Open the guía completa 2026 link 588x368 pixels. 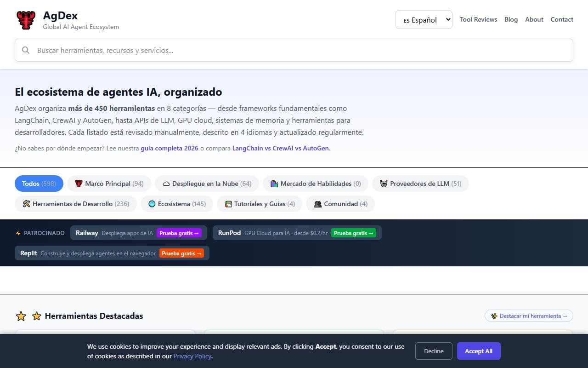(x=170, y=148)
